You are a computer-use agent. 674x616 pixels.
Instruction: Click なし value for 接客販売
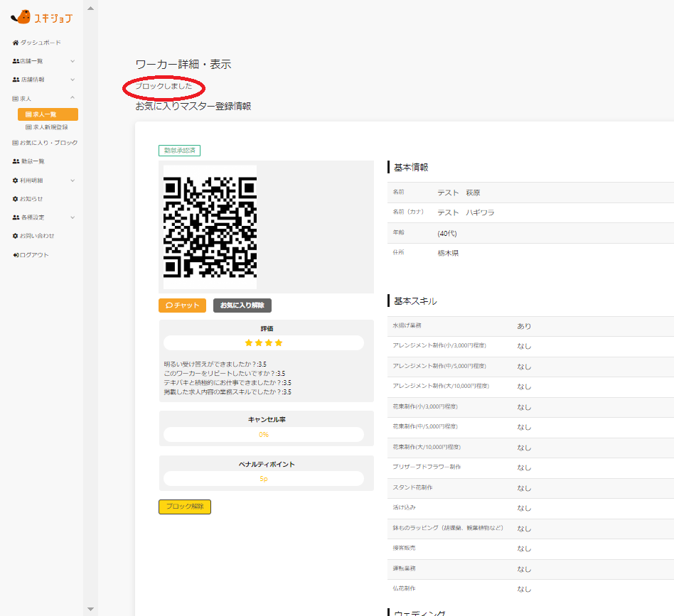524,549
